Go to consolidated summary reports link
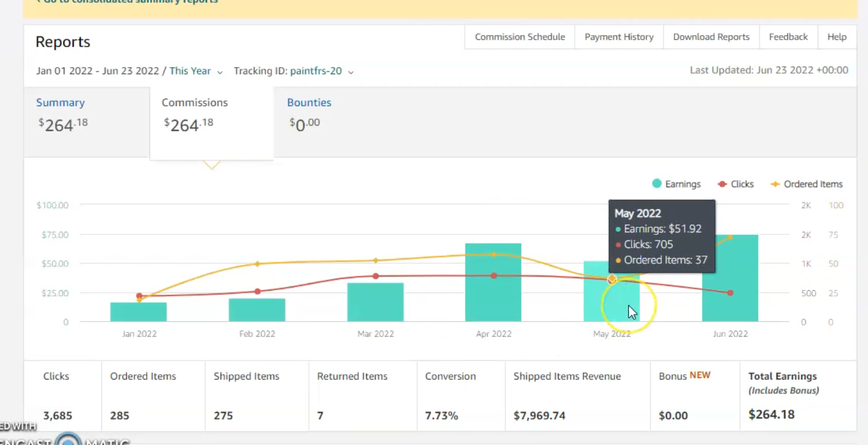The width and height of the screenshot is (868, 445). pos(127,2)
